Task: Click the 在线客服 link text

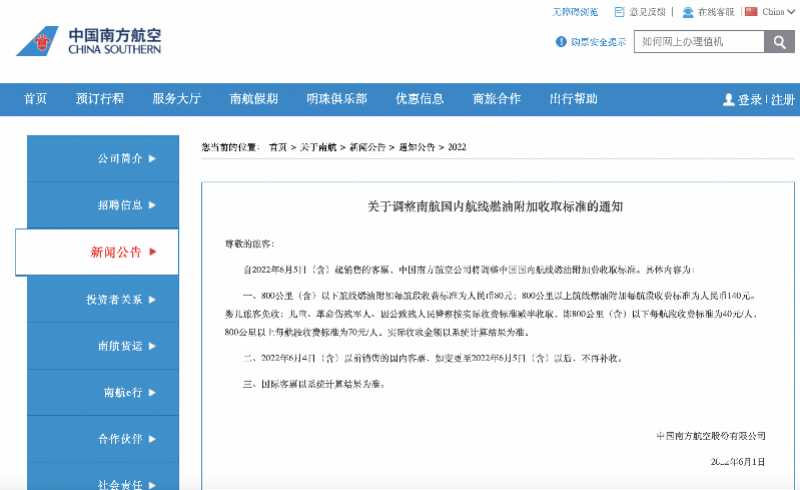Action: coord(716,12)
